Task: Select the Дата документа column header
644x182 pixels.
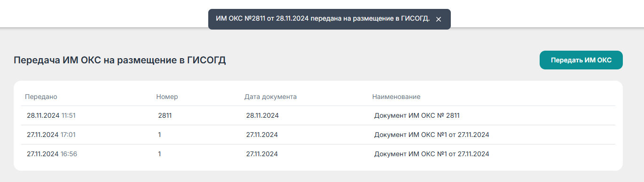Action: [x=270, y=97]
